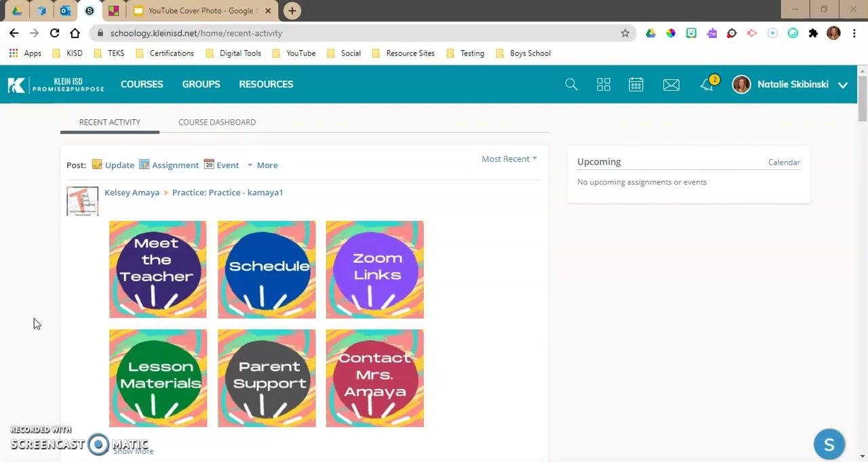Open the KISD bookmarks folder
868x462 pixels.
click(x=67, y=53)
